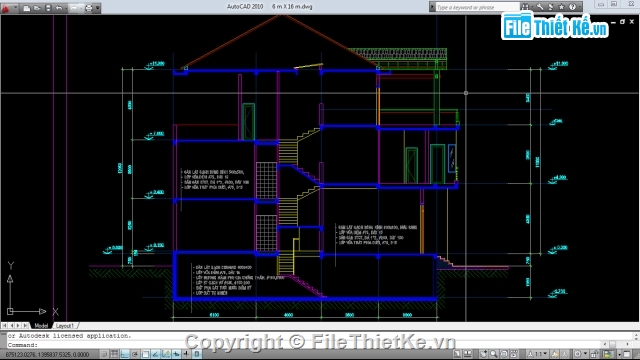Click the InfoCenter keyword search field
Screen dimensions: 640x360
point(478,7)
